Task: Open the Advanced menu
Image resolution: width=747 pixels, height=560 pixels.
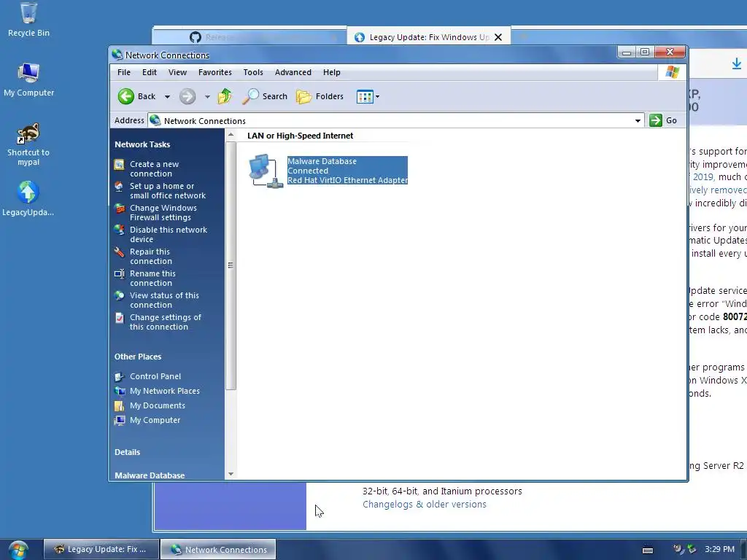Action: tap(293, 72)
